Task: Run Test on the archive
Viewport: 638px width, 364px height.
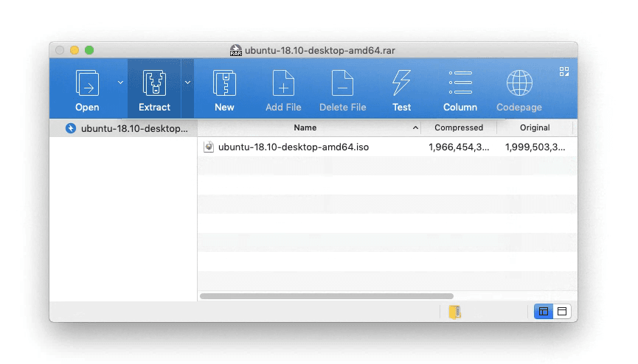Action: [401, 83]
